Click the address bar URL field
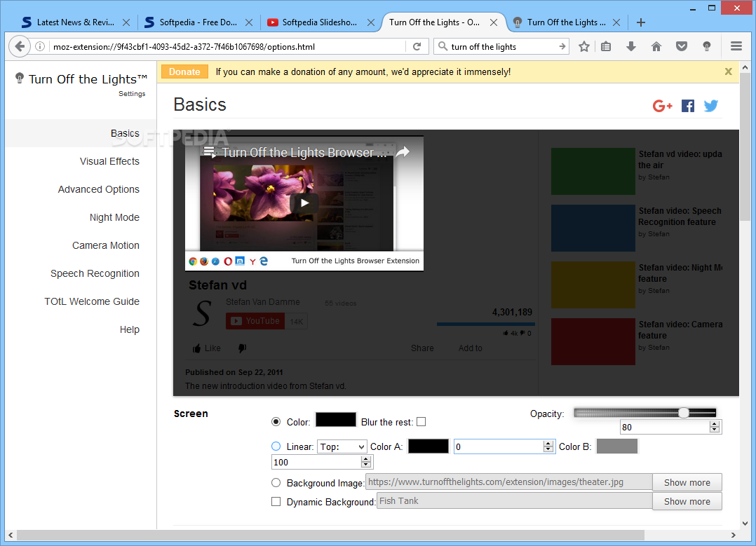756x546 pixels. click(227, 46)
